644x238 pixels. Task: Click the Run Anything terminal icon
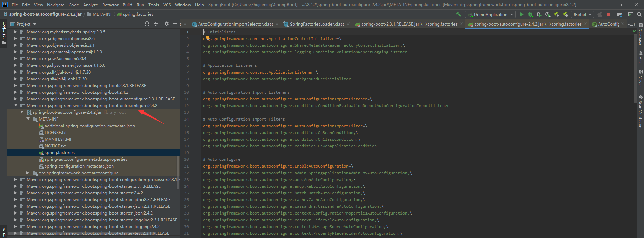click(631, 14)
